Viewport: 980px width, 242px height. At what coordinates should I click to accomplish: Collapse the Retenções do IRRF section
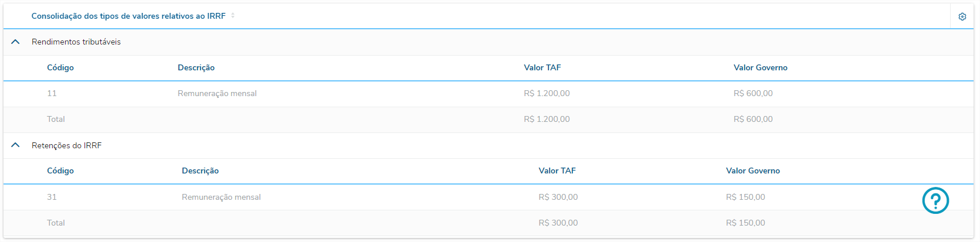pyautogui.click(x=16, y=145)
